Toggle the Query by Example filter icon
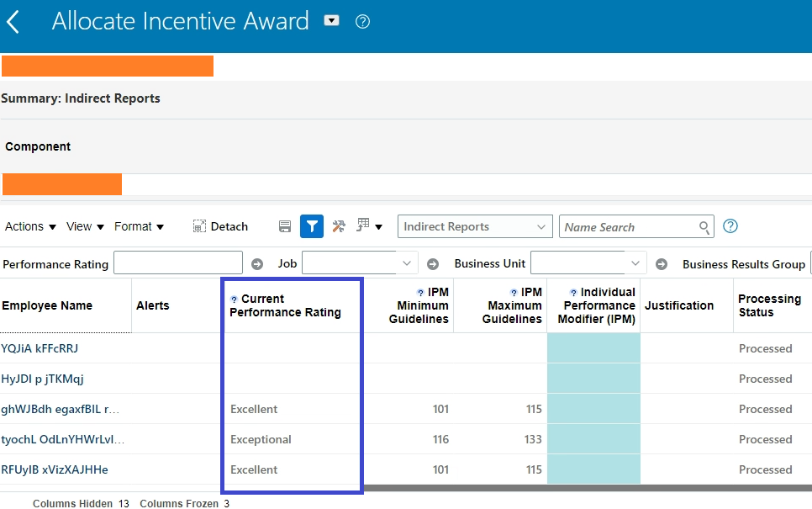This screenshot has width=812, height=509. tap(312, 225)
